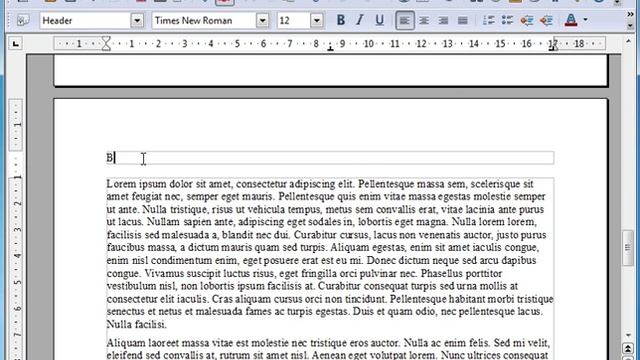The height and width of the screenshot is (360, 640).
Task: Open the font size 12 dropdown
Action: pos(316,20)
